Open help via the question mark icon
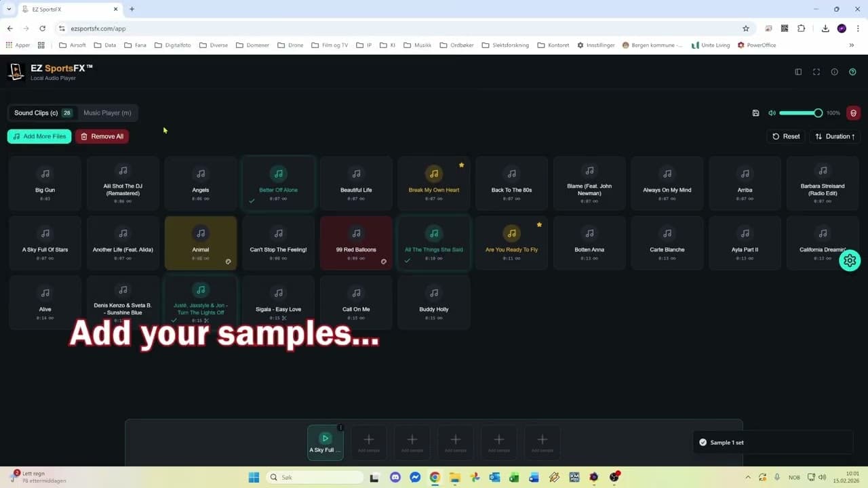 coord(852,71)
